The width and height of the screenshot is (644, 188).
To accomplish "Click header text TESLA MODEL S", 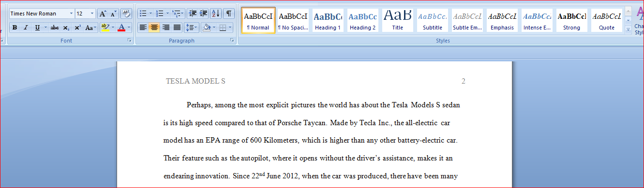I will click(x=195, y=81).
